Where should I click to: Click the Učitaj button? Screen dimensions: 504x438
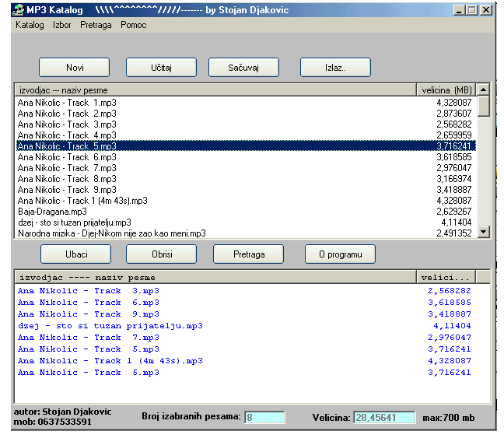(161, 68)
